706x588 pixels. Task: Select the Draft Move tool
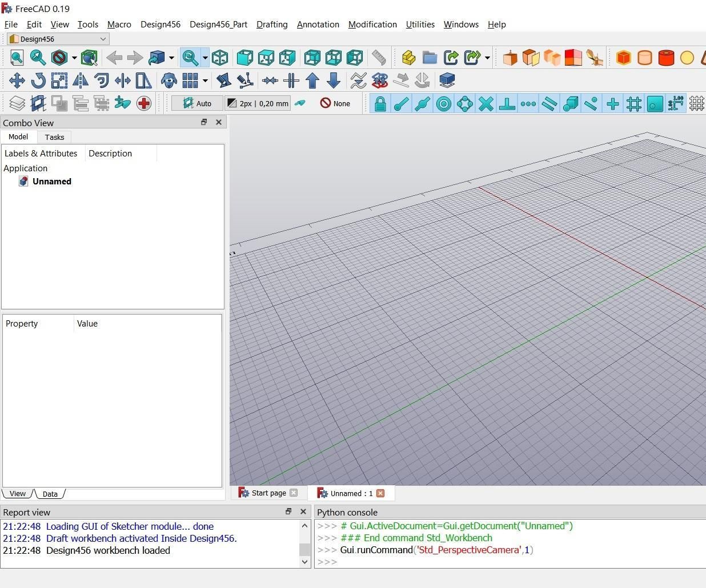click(17, 80)
